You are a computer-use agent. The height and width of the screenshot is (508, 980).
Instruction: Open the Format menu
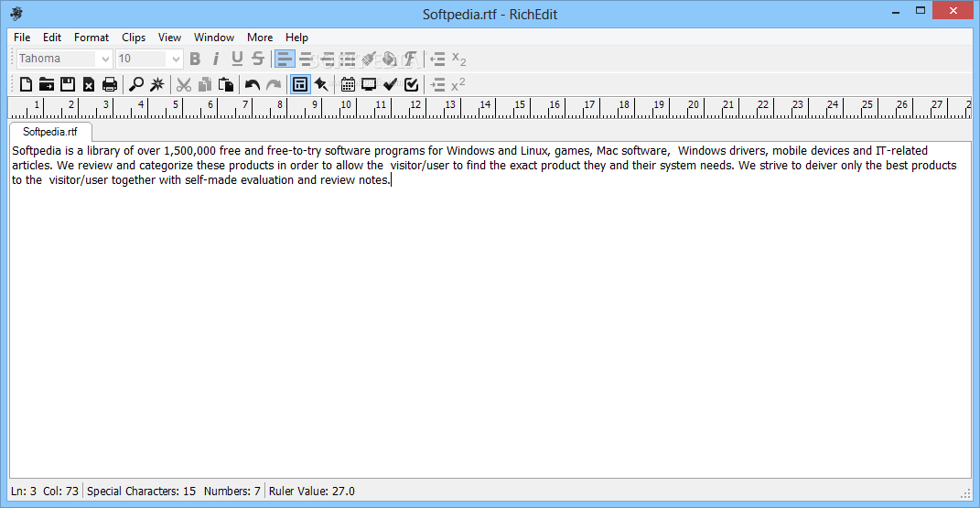92,38
